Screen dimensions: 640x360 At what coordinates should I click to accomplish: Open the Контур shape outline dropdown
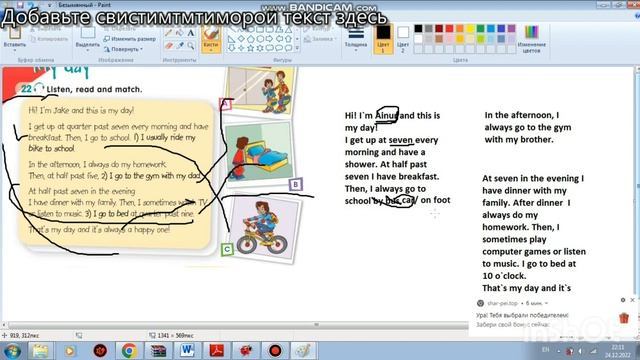click(x=319, y=29)
